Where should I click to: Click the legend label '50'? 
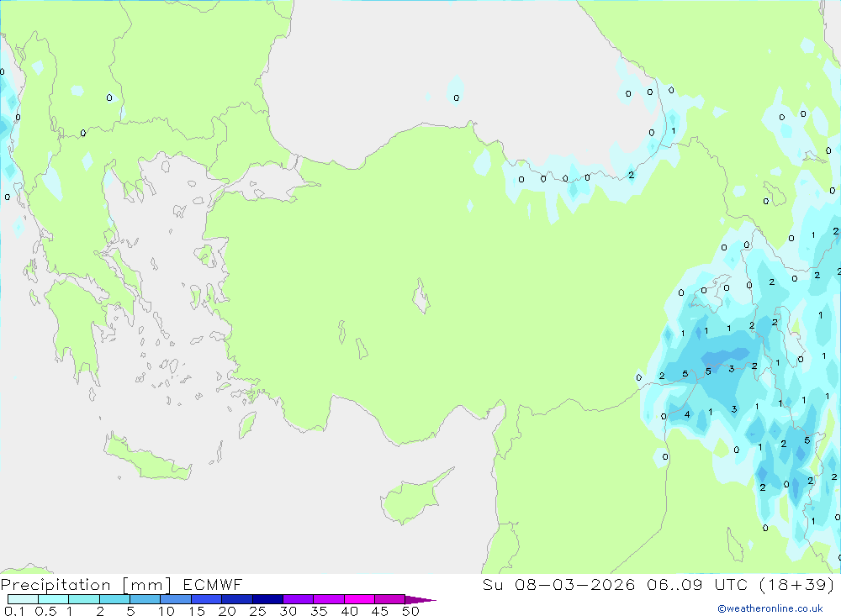[410, 611]
